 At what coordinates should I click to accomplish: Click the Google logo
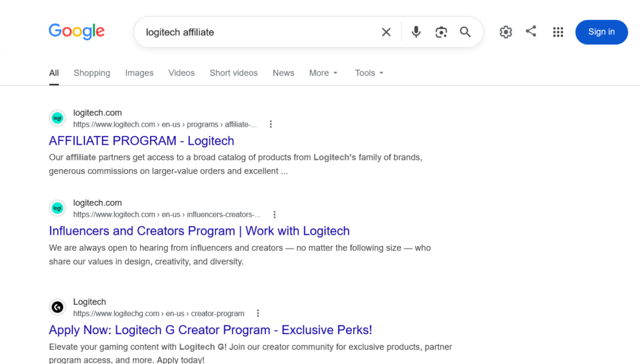(77, 31)
